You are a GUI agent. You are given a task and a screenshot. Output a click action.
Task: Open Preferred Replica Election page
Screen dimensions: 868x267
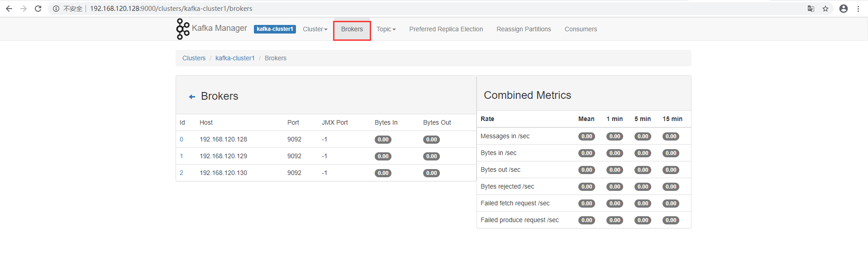(x=446, y=29)
